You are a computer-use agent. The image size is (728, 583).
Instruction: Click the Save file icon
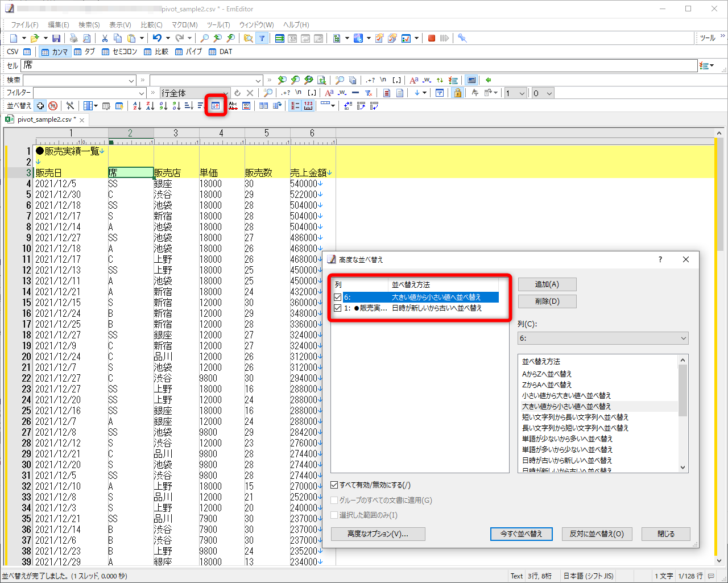tap(56, 38)
